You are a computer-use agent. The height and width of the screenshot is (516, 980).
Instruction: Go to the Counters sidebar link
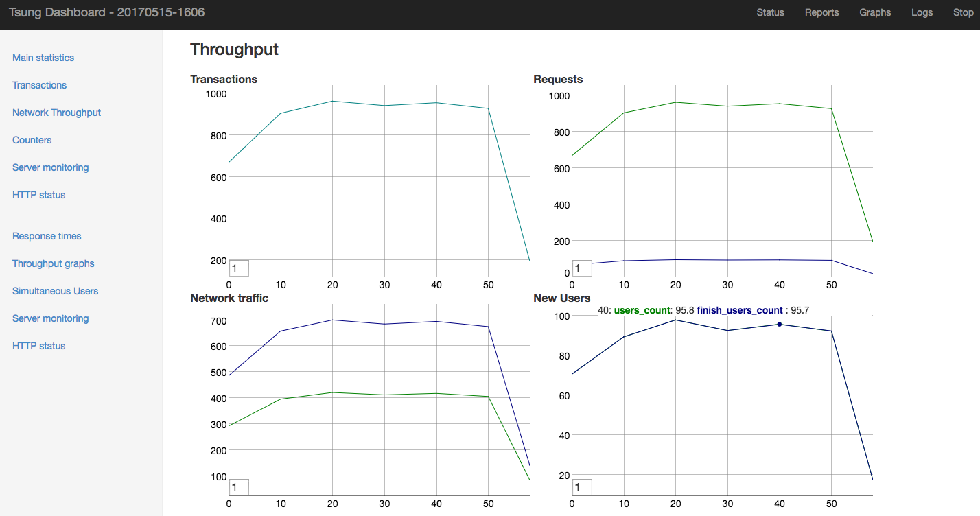click(32, 140)
